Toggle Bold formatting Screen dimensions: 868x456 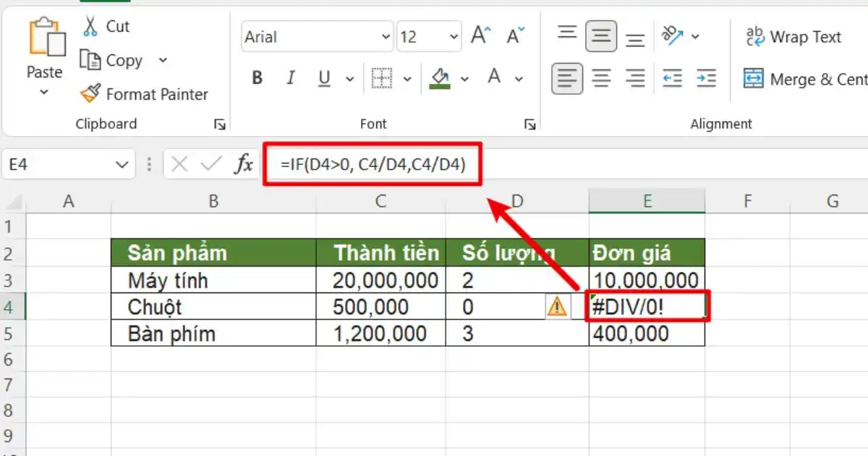257,78
